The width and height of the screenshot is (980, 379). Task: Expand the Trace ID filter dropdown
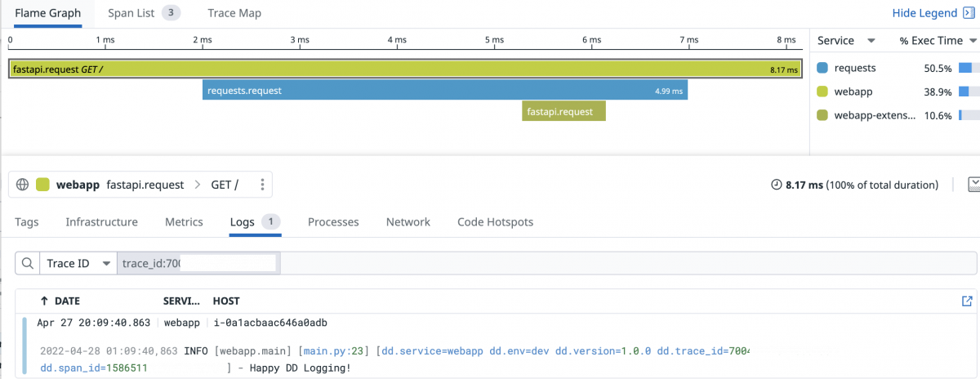point(78,263)
